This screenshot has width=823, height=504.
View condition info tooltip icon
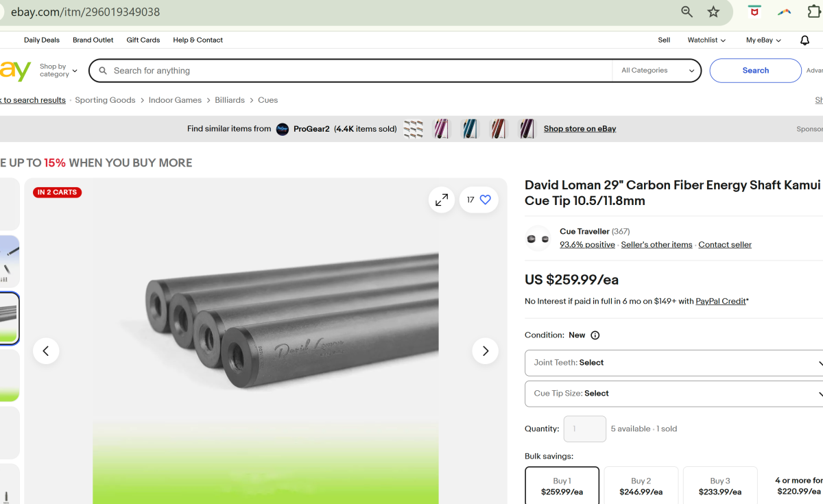[x=595, y=335]
